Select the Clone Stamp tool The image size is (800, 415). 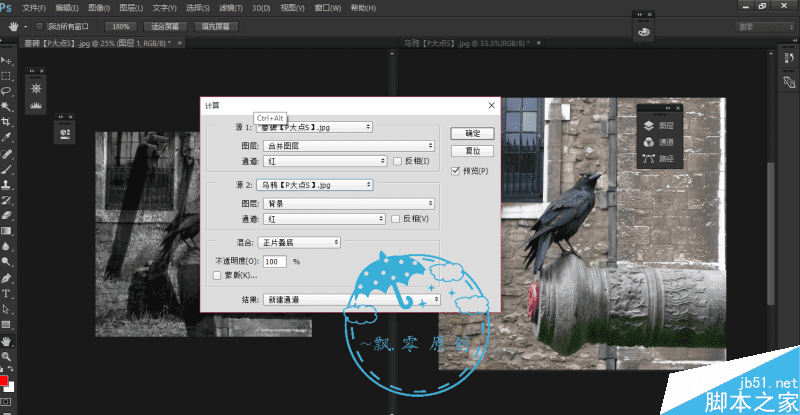pos(6,185)
